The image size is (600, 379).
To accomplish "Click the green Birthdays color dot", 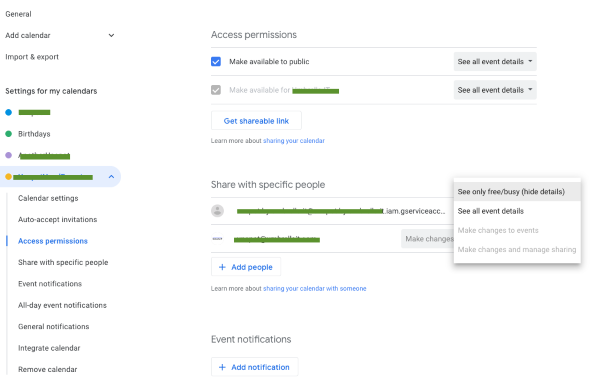I will [8, 134].
